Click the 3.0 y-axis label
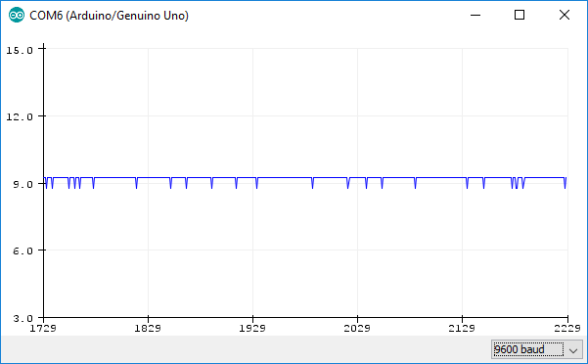 [23, 318]
